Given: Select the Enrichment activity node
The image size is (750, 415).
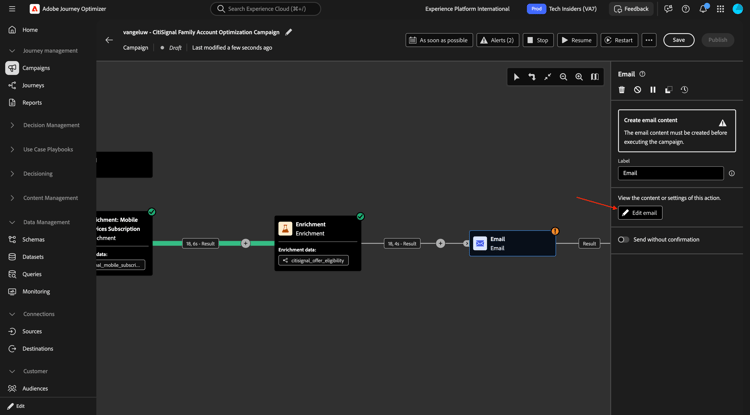Looking at the screenshot, I should click(318, 243).
